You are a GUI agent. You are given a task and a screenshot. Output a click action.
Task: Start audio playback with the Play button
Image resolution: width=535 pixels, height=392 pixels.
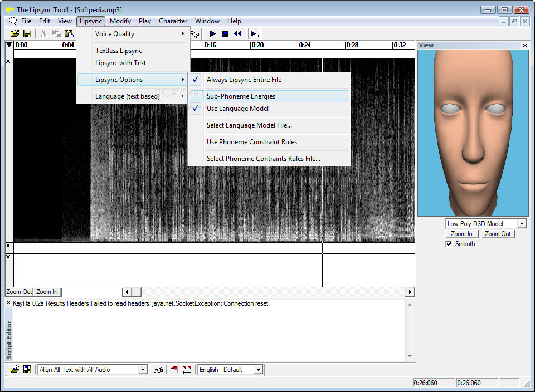[212, 34]
